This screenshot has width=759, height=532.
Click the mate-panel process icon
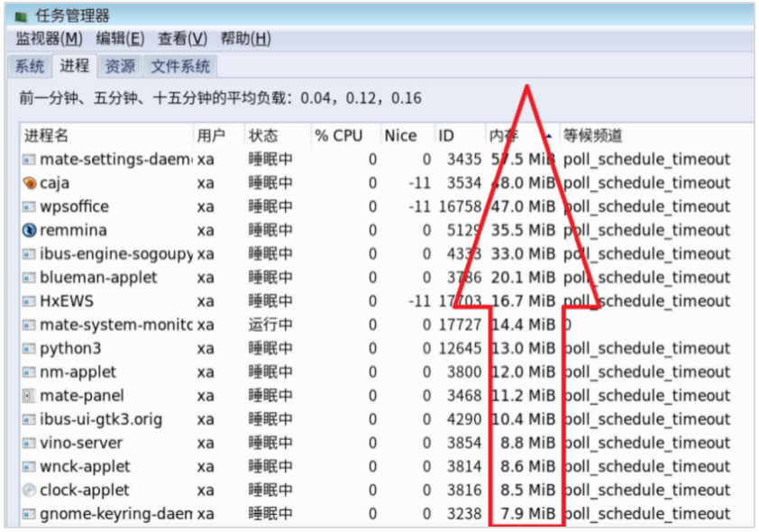(30, 396)
